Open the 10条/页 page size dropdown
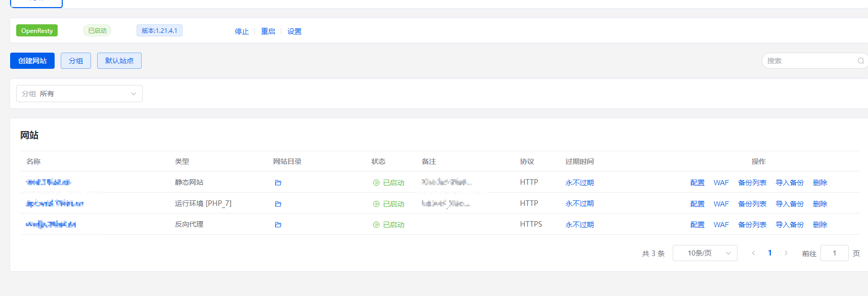Viewport: 868px width, 296px height. click(x=705, y=253)
